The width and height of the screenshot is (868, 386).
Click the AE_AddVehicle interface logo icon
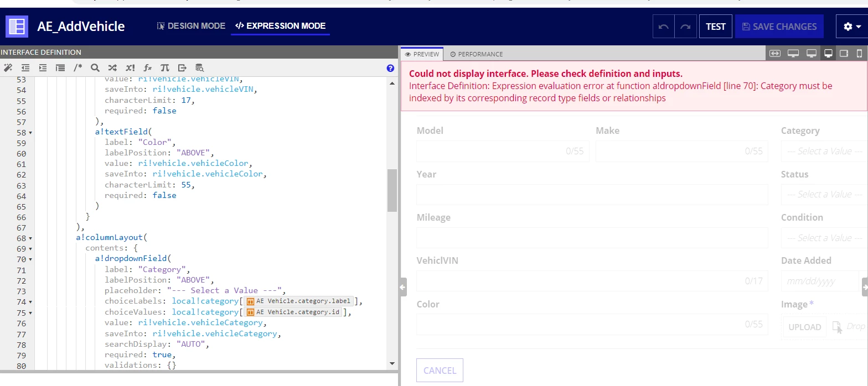(x=17, y=27)
